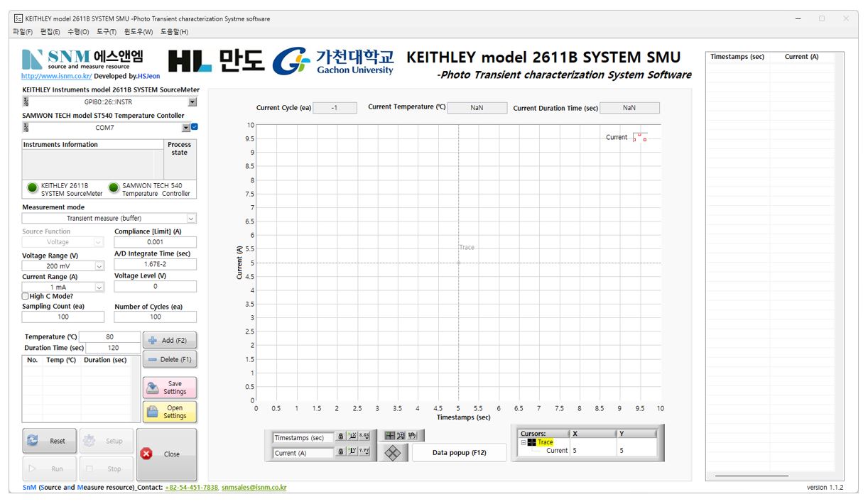The width and height of the screenshot is (868, 504).
Task: Toggle the Timestamps axis scale lock icon
Action: coord(341,437)
